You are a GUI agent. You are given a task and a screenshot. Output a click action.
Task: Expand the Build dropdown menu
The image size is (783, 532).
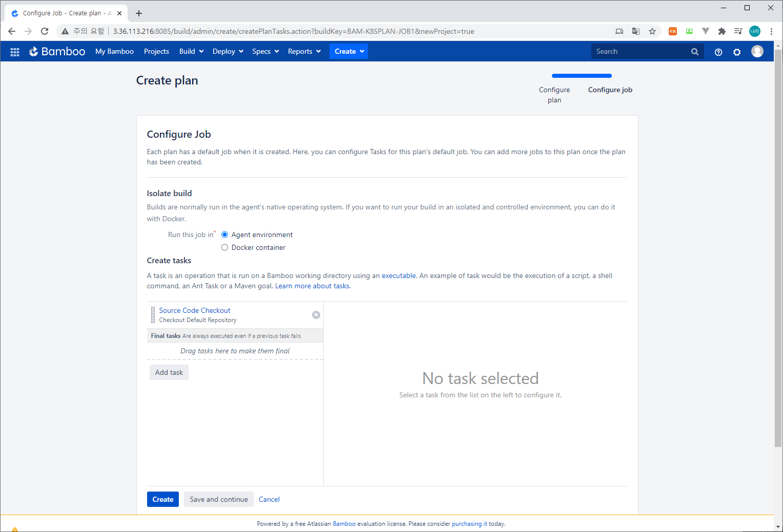point(191,51)
